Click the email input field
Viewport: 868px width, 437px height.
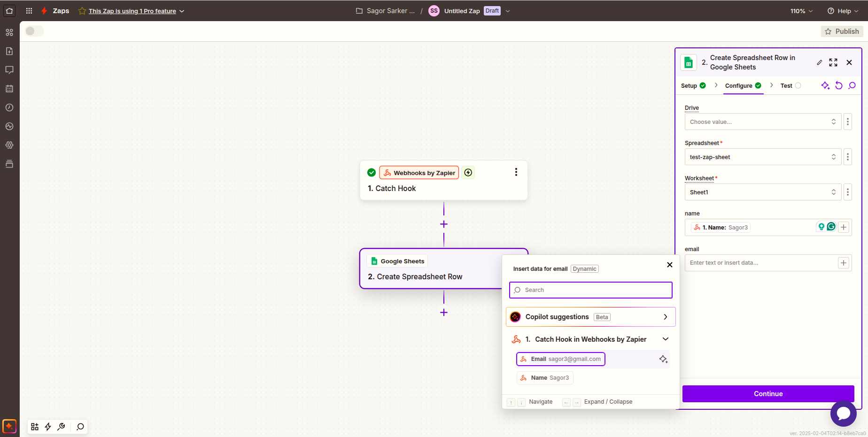coord(761,263)
